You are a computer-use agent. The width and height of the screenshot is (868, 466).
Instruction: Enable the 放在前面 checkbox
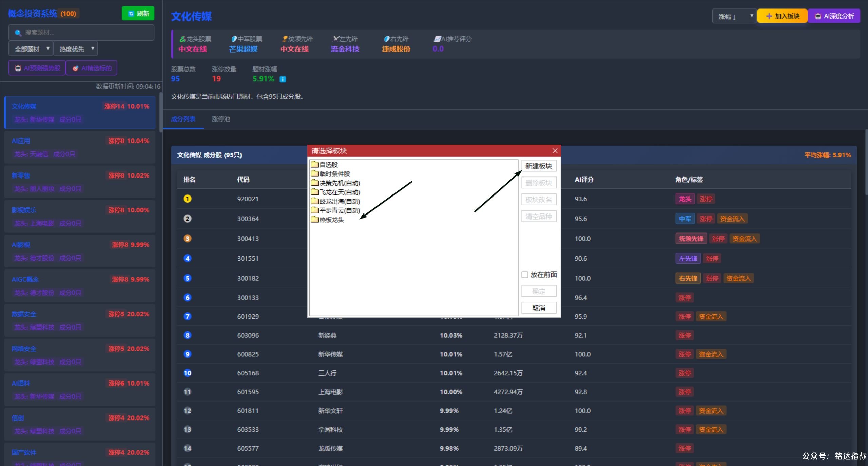tap(525, 275)
